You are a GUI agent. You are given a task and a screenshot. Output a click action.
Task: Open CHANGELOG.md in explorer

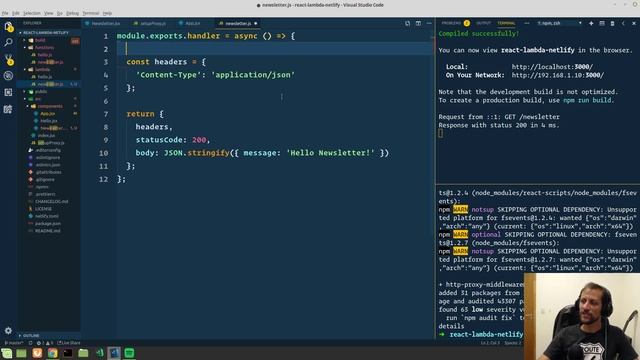pyautogui.click(x=51, y=202)
